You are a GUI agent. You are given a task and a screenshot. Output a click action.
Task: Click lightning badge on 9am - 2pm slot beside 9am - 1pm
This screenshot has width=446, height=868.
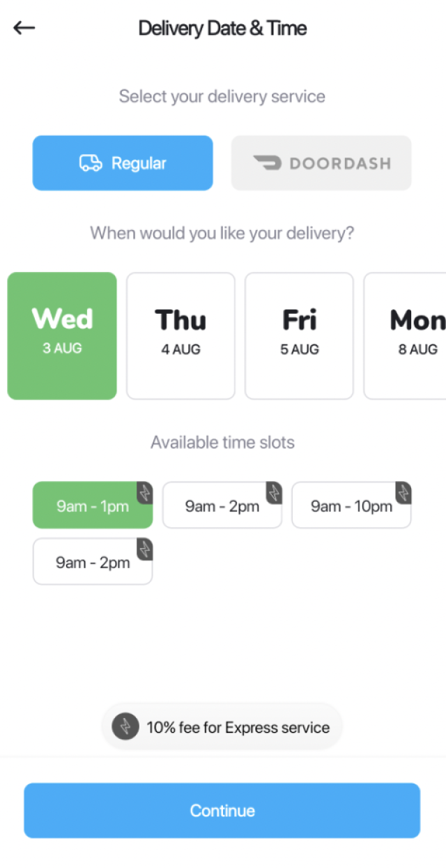pos(274,492)
